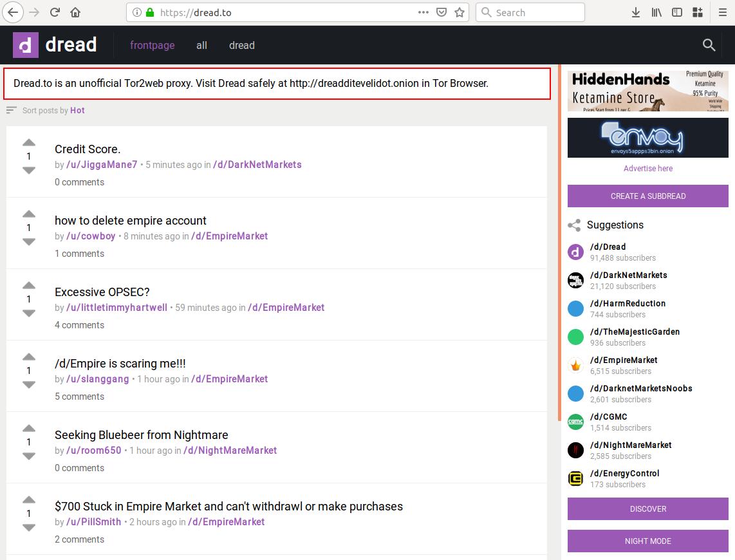
Task: View the 4 comments on Excessive OPSEC
Action: (x=79, y=325)
